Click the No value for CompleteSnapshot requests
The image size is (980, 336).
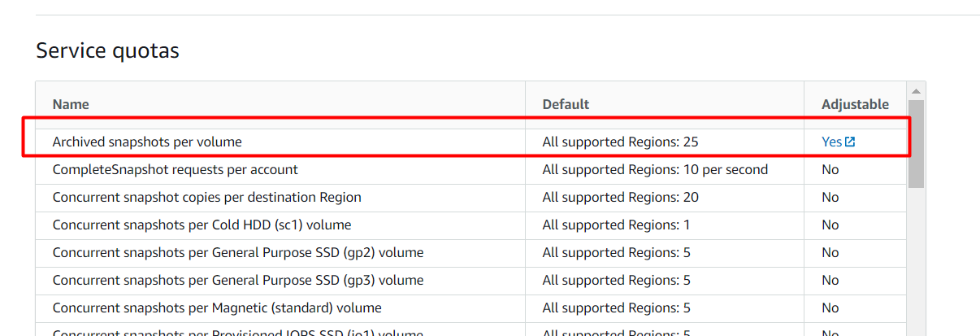pyautogui.click(x=830, y=169)
